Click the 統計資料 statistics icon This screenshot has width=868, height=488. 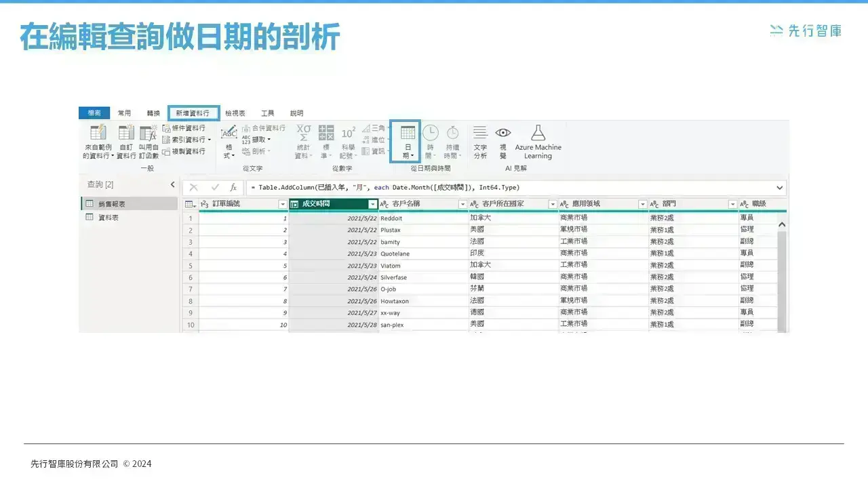click(x=304, y=132)
